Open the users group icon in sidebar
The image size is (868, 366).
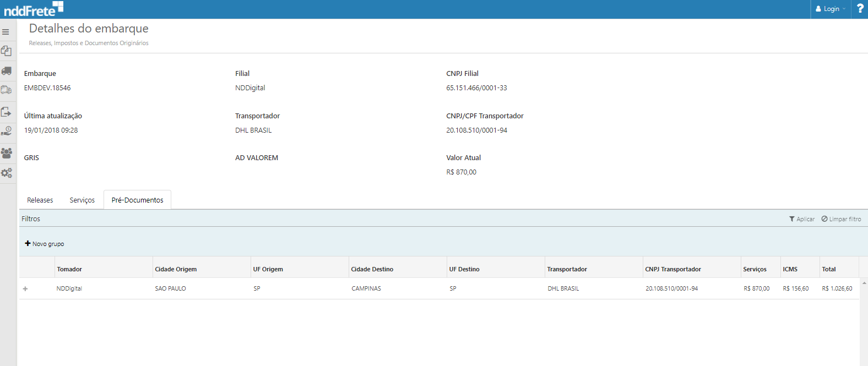[7, 153]
